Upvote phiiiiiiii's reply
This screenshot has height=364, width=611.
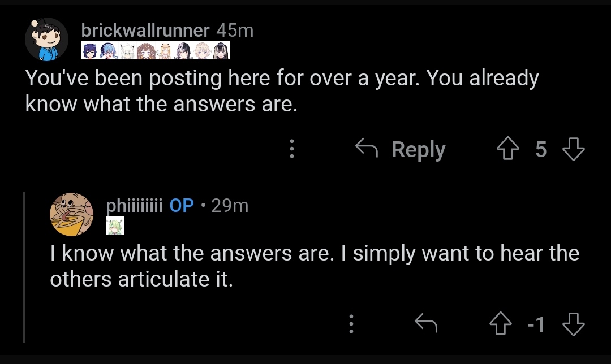click(x=501, y=324)
